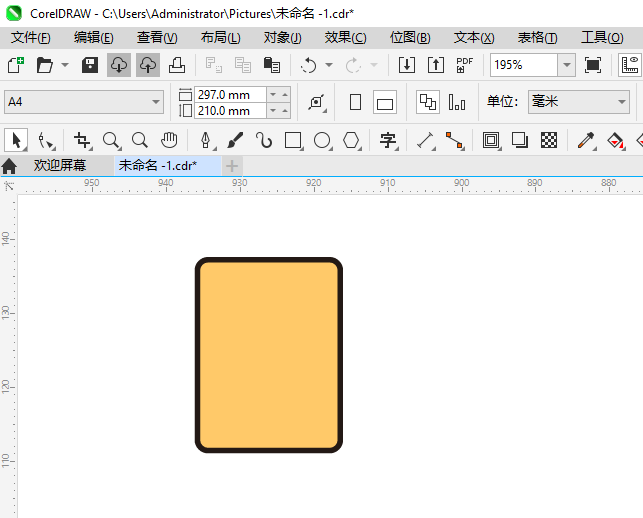Open the A4 page size dropdown
Image resolution: width=643 pixels, height=518 pixels.
click(x=84, y=102)
